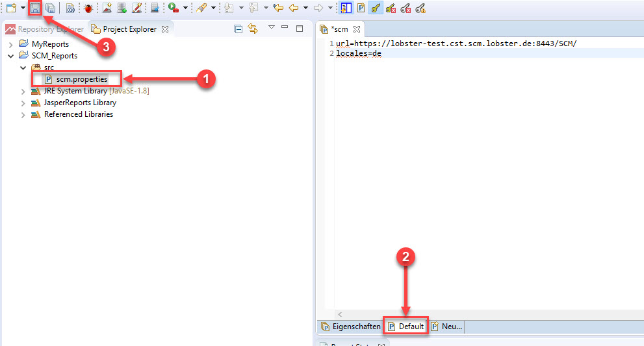Screen dimensions: 644x346
Task: Click the Save icon in the toolbar
Action: point(35,8)
